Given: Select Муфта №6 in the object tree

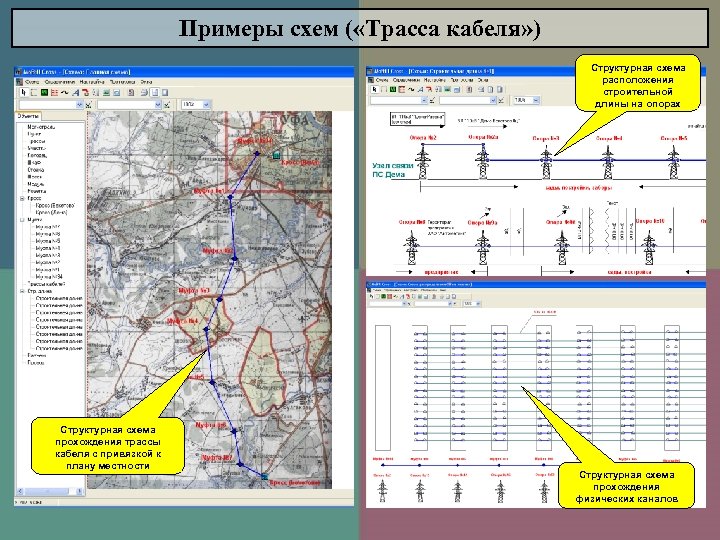Looking at the screenshot, I should tap(48, 234).
